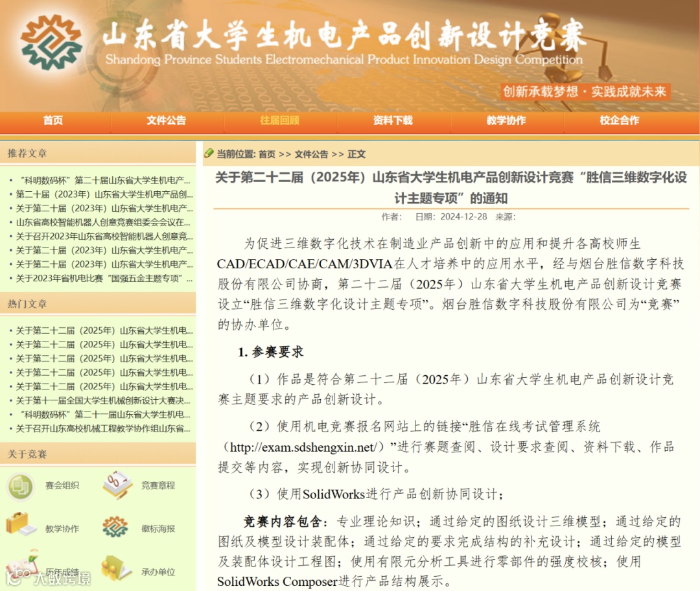Screen dimensions: 700x591
Task: Click the 徽标海报 gear icon
Action: point(115,527)
